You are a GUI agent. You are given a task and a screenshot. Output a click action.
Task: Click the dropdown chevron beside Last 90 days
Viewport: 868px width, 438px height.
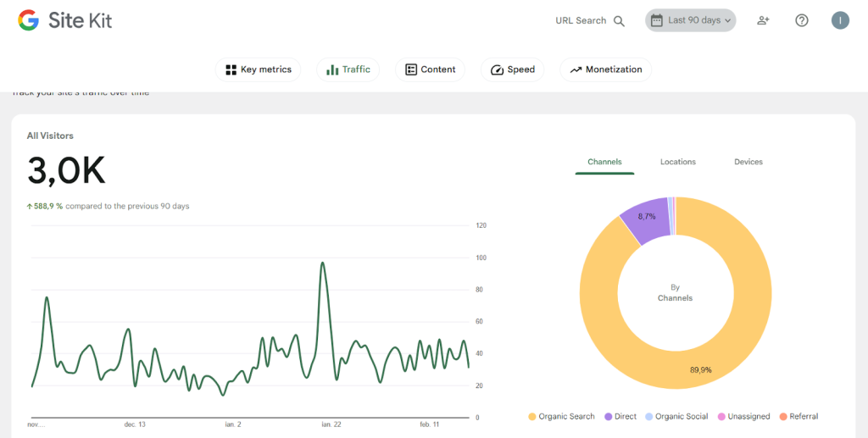tap(727, 20)
